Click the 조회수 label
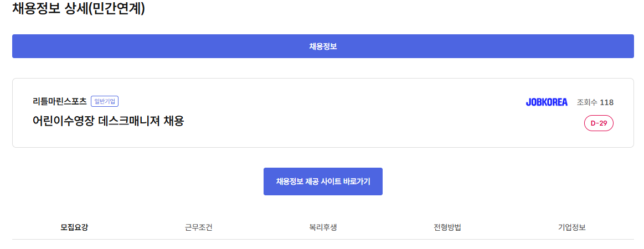644x249 pixels. coord(587,102)
